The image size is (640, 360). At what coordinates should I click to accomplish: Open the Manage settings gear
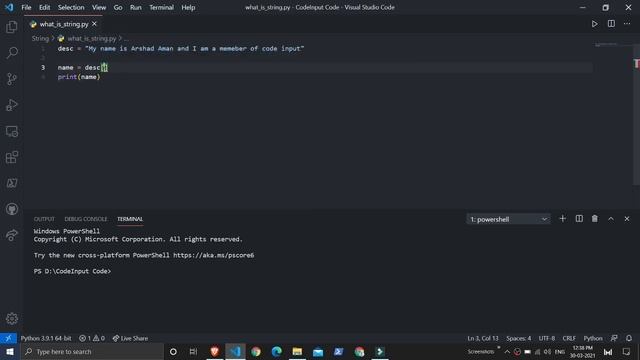coord(12,318)
